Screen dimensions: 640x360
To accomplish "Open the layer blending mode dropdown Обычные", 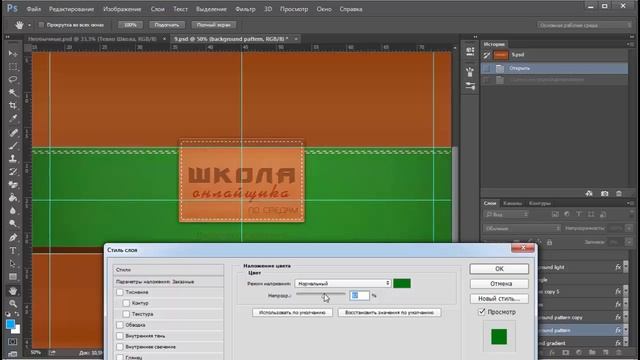I will (x=522, y=228).
